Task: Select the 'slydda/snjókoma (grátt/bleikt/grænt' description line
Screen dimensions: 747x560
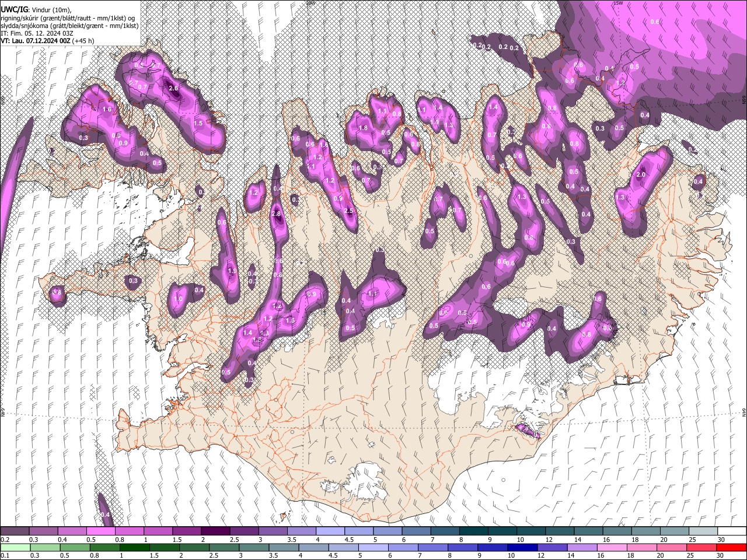Action: pyautogui.click(x=69, y=26)
